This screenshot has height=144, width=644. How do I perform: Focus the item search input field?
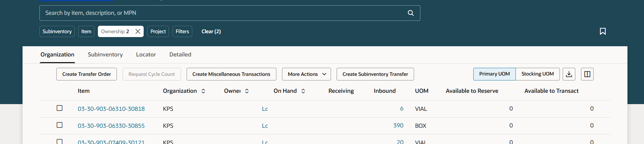click(222, 13)
